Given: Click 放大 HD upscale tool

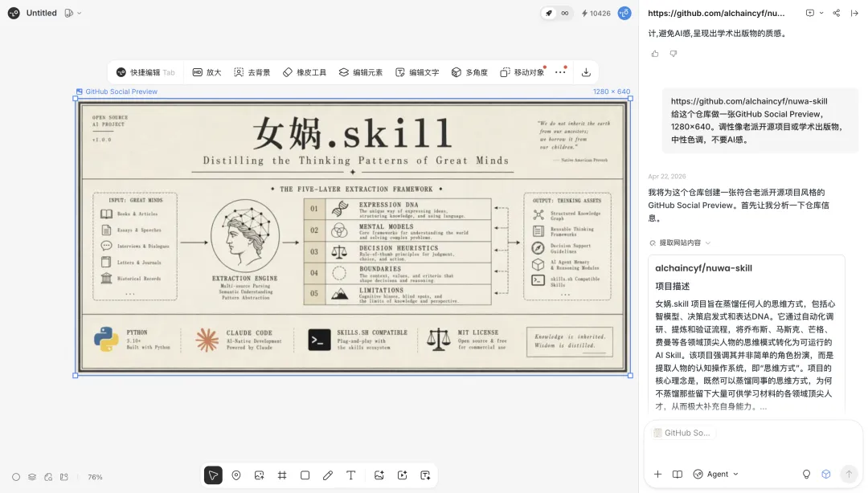Looking at the screenshot, I should pos(207,72).
